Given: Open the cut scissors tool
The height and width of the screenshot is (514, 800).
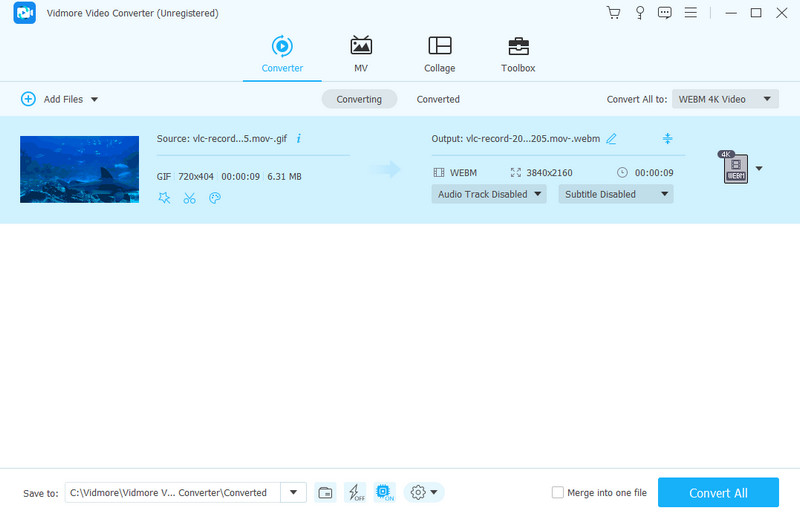Looking at the screenshot, I should [189, 198].
